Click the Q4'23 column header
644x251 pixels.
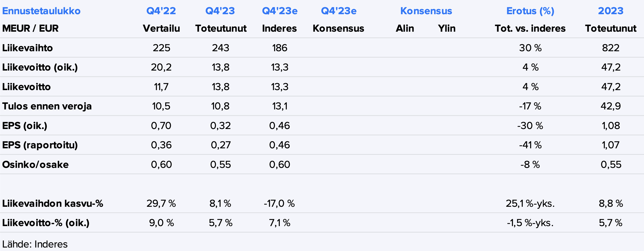click(x=220, y=11)
